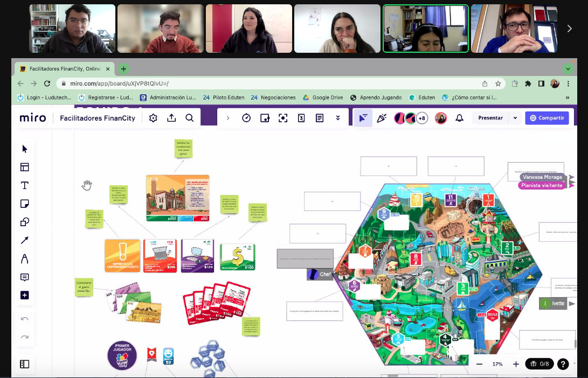The height and width of the screenshot is (378, 588).
Task: Select the cursor tool in Miro's left toolbar
Action: tap(25, 149)
